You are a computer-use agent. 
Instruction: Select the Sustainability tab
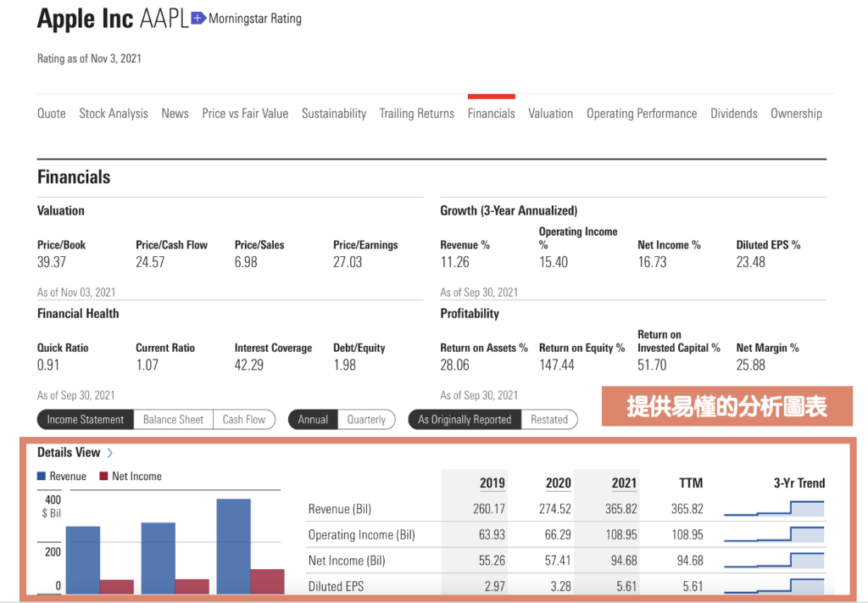pyautogui.click(x=334, y=114)
